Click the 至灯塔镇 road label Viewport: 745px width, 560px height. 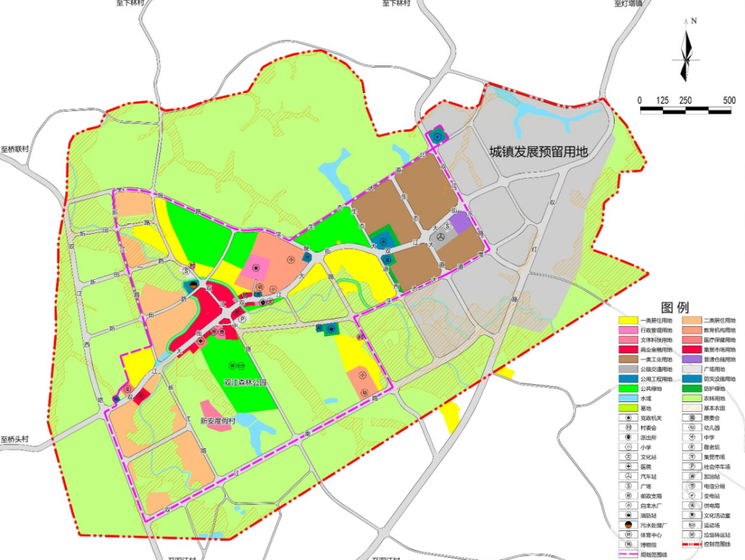pyautogui.click(x=628, y=4)
